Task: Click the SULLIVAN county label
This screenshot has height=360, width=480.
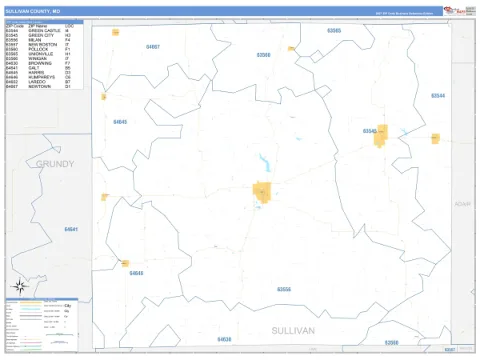Action: click(293, 331)
